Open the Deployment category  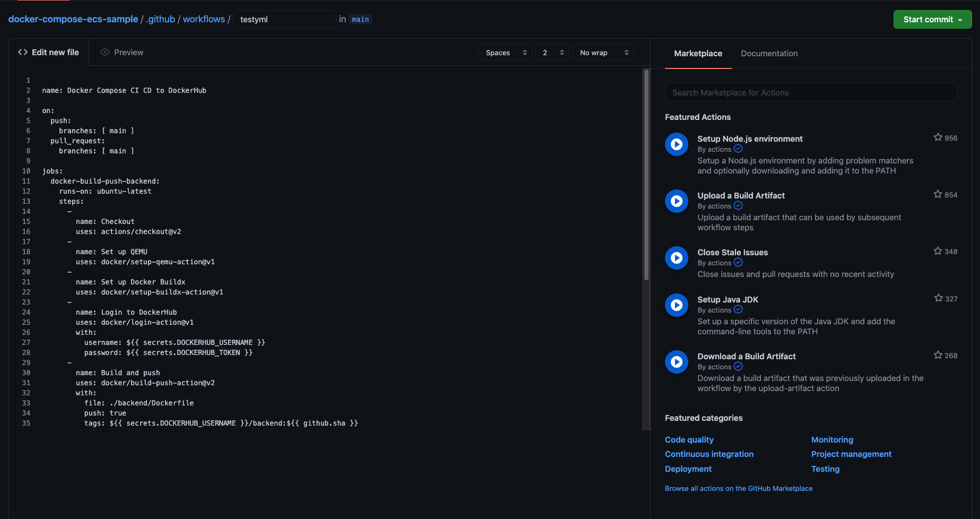pyautogui.click(x=688, y=469)
